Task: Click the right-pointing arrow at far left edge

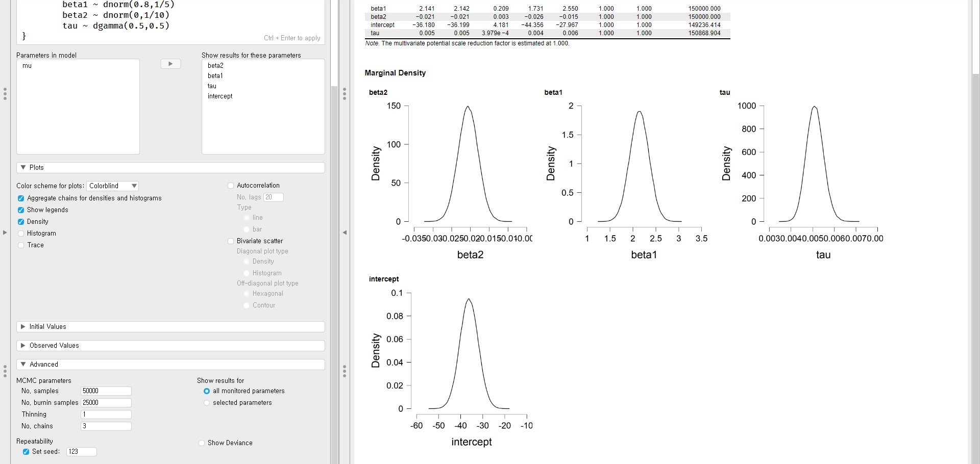Action: pos(5,233)
